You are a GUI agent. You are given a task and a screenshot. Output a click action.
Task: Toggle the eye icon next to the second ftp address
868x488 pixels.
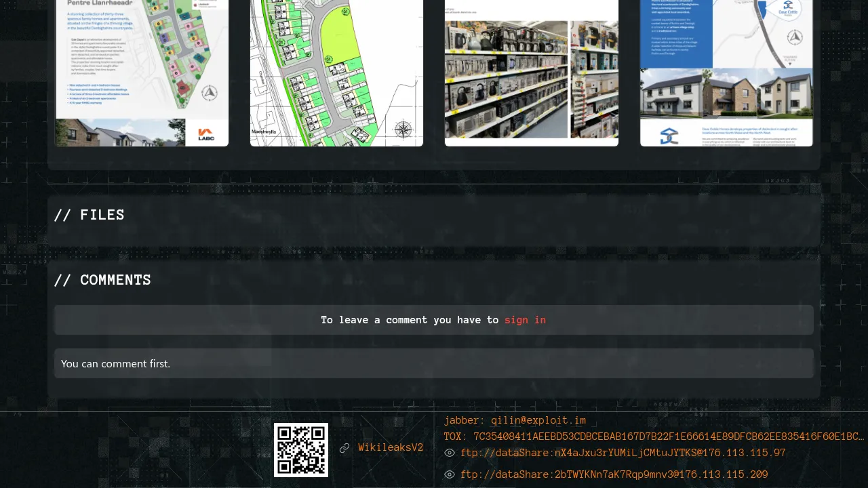point(449,474)
